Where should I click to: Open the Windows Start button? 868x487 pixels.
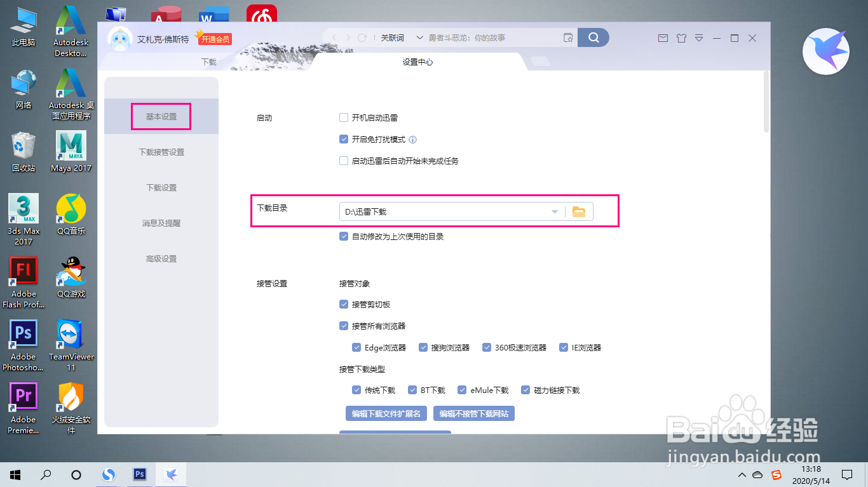[15, 474]
